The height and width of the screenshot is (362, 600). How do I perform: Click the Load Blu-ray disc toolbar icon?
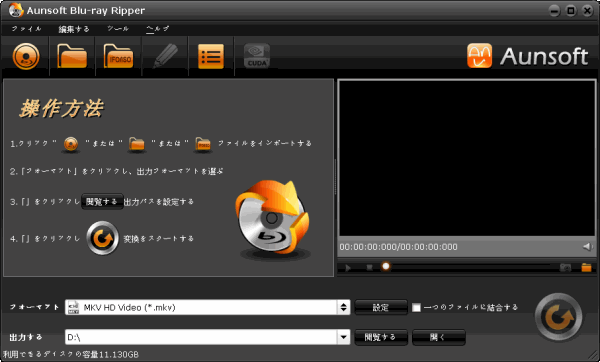[x=26, y=56]
